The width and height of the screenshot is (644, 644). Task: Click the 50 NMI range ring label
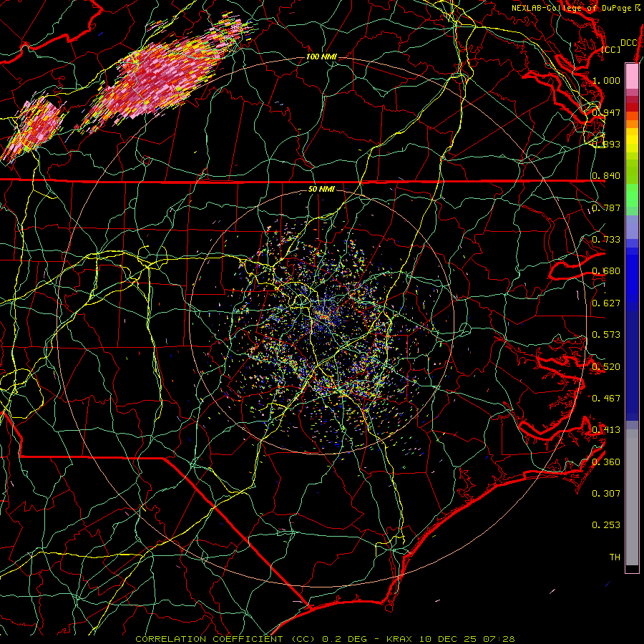[x=321, y=190]
